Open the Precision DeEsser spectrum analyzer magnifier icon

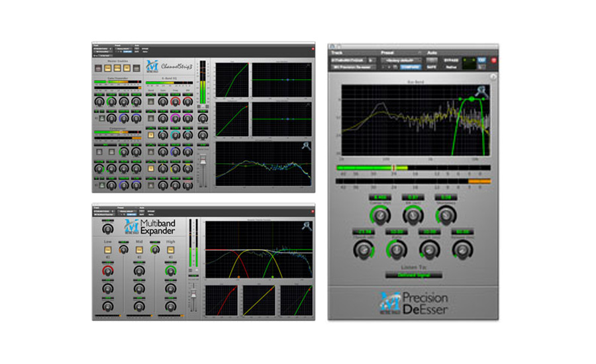[x=481, y=91]
